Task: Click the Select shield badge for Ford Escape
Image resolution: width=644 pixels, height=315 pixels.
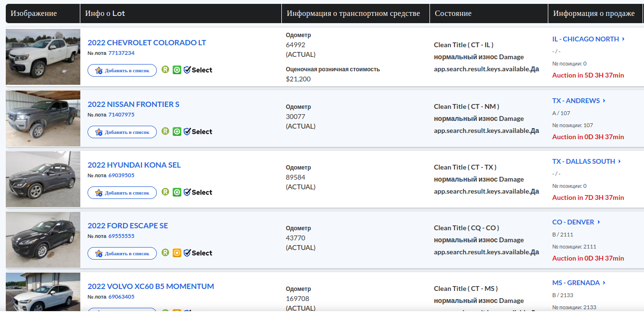Action: [198, 253]
